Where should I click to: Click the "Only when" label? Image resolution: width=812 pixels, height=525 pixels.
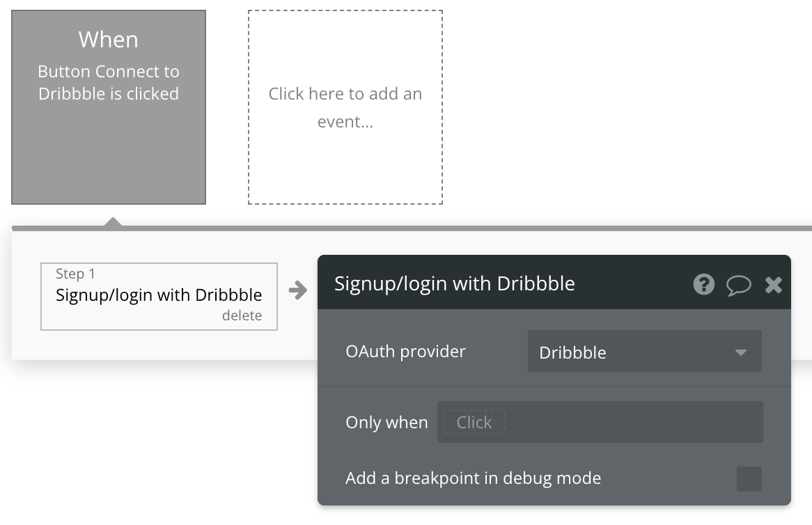pyautogui.click(x=387, y=423)
